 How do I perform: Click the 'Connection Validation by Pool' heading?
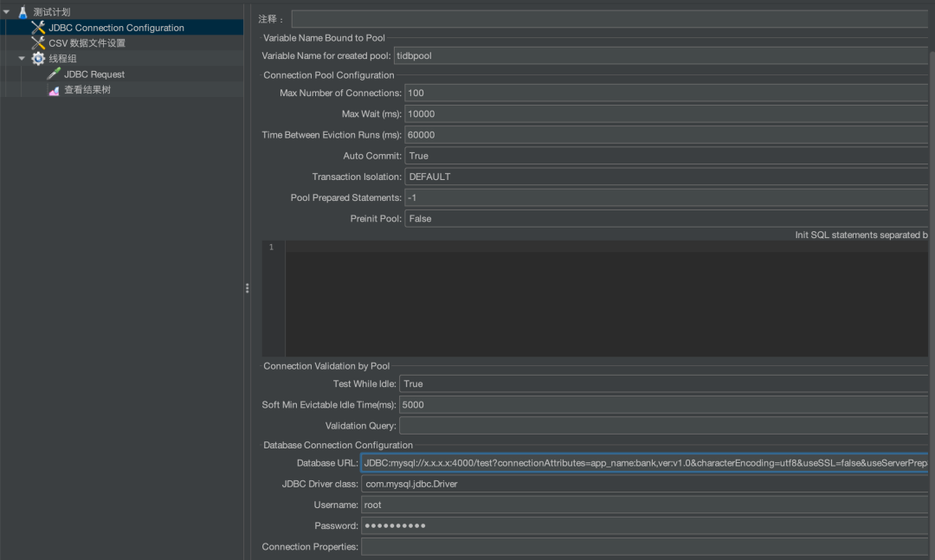click(326, 365)
